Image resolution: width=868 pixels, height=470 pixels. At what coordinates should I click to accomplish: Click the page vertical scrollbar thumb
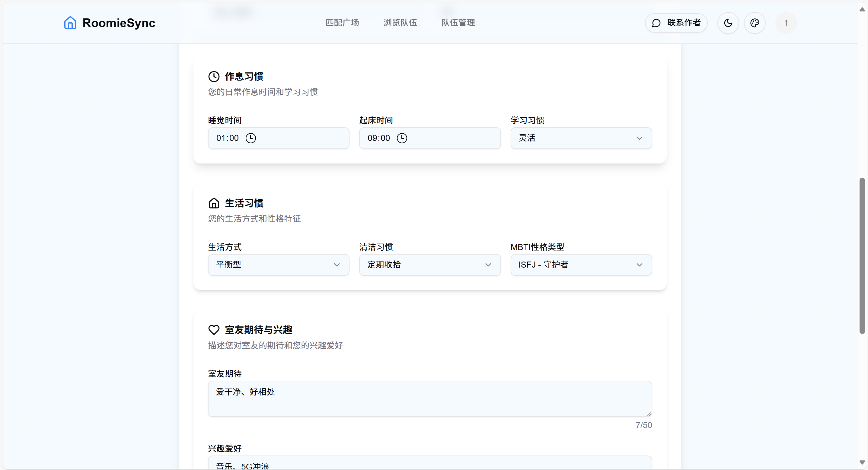click(862, 256)
